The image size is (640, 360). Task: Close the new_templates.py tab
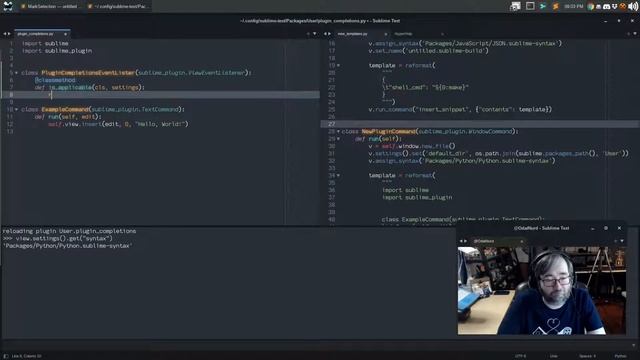(x=385, y=34)
